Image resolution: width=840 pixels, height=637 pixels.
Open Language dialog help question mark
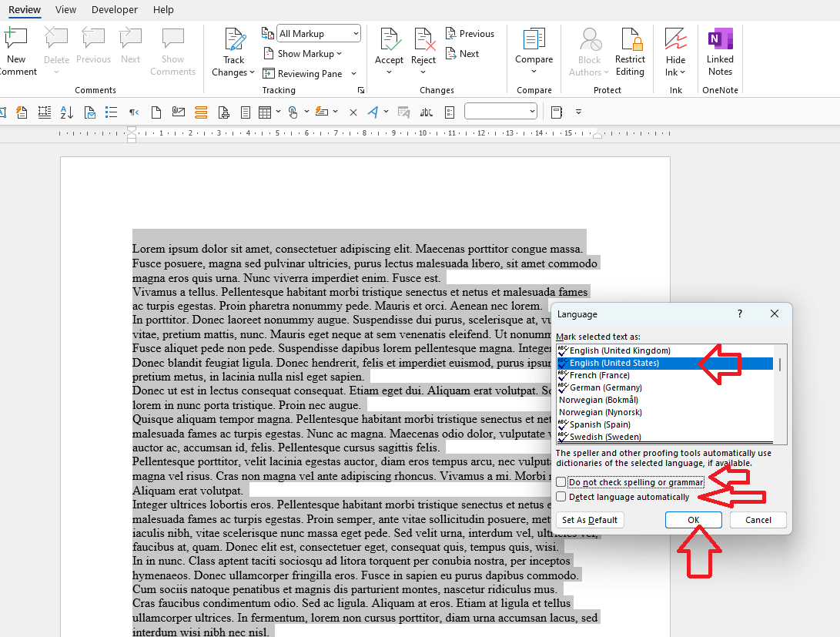[740, 313]
